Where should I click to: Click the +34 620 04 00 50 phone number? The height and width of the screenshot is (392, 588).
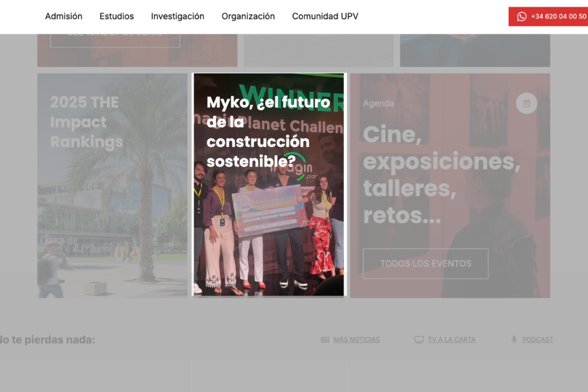558,17
